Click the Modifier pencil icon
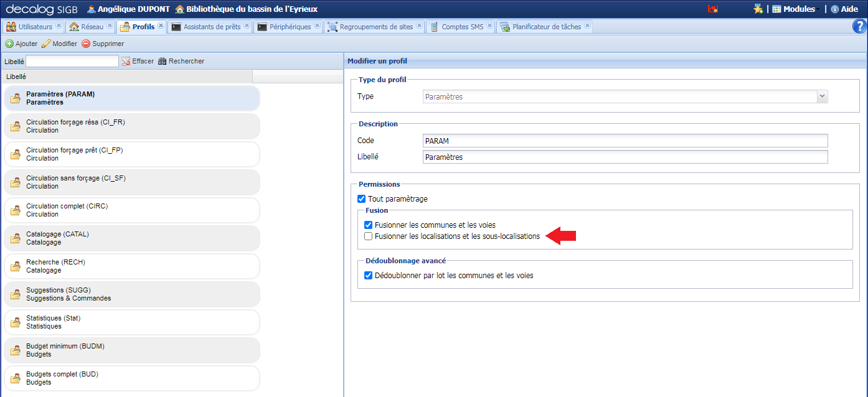The height and width of the screenshot is (397, 868). [x=46, y=44]
